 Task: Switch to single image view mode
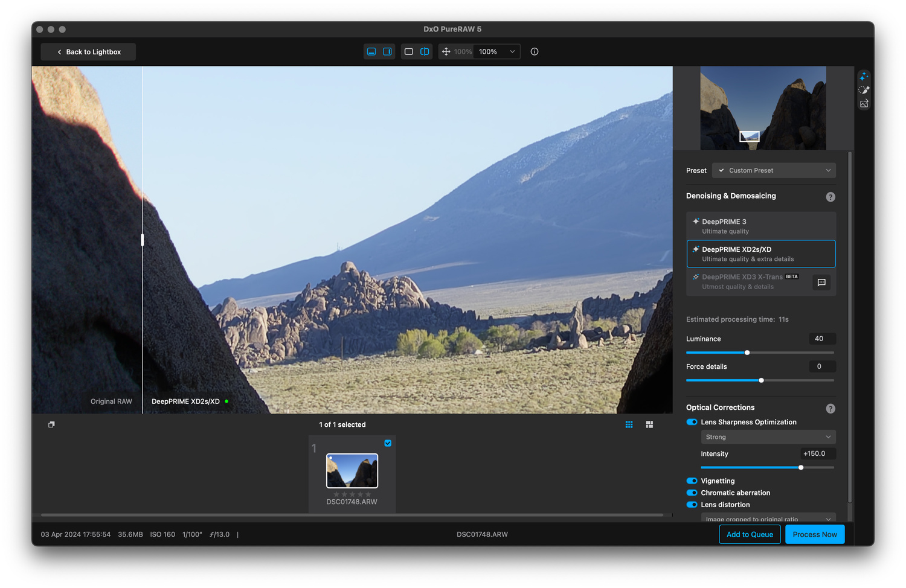tap(409, 52)
